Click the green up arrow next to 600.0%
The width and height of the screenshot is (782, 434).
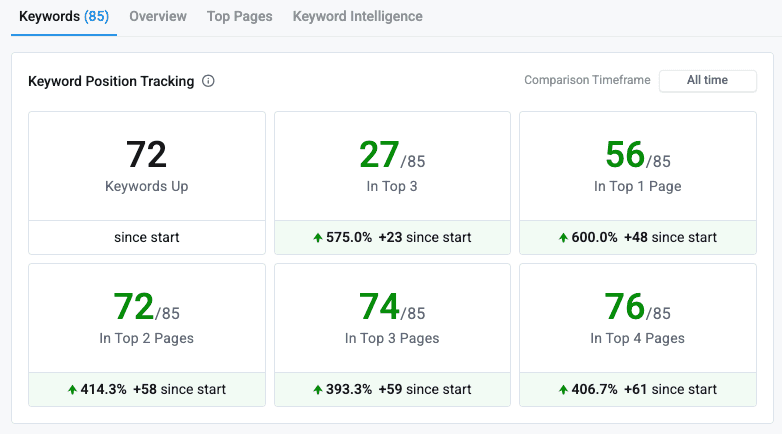click(565, 238)
